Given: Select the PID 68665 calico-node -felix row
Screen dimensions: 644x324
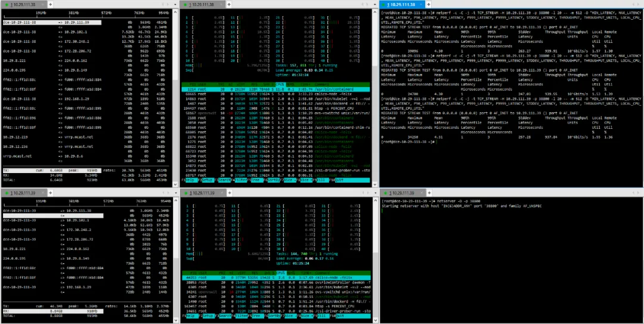Looking at the screenshot, I should 276,94.
